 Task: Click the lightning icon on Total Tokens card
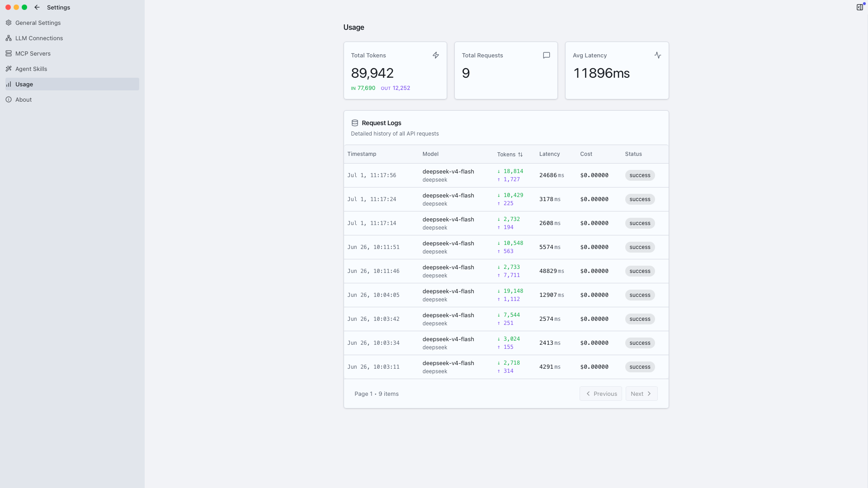(x=436, y=55)
